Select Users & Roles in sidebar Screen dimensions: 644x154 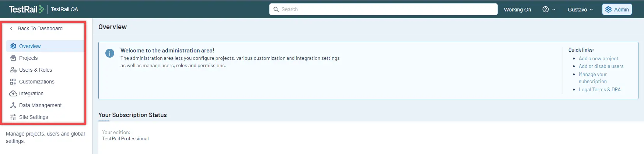(35, 70)
